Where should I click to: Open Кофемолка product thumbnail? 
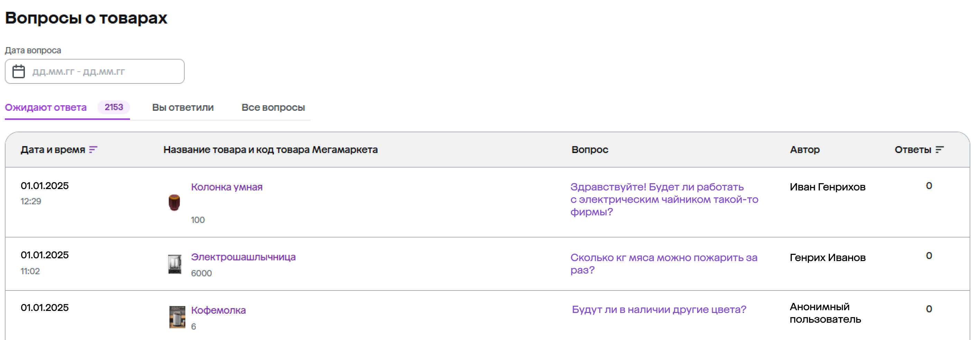click(x=177, y=317)
